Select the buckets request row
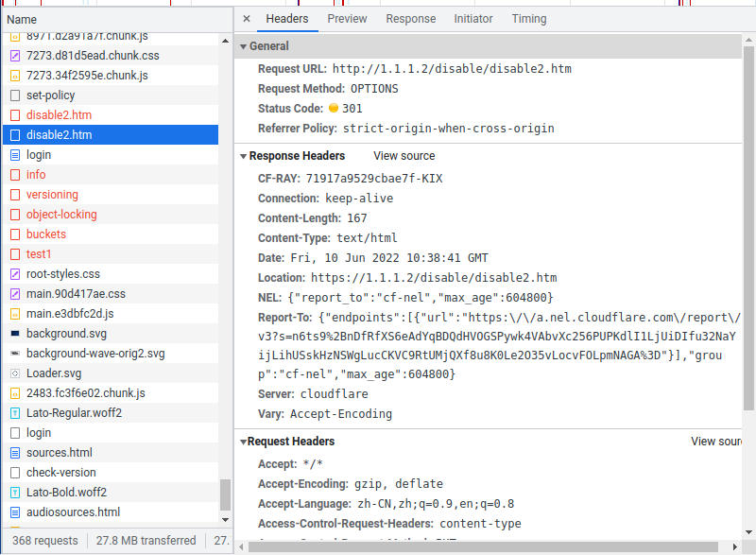 point(111,234)
